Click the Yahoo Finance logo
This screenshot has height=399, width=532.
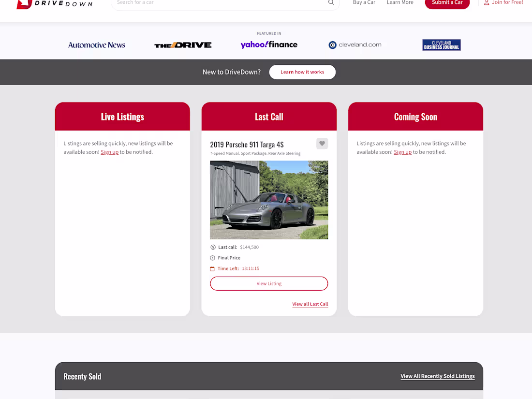[269, 44]
